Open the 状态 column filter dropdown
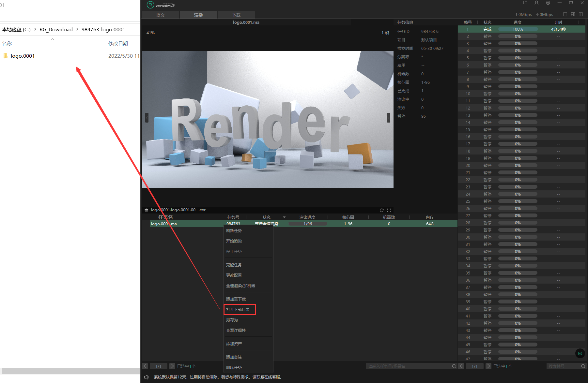588x383 pixels. tap(284, 217)
